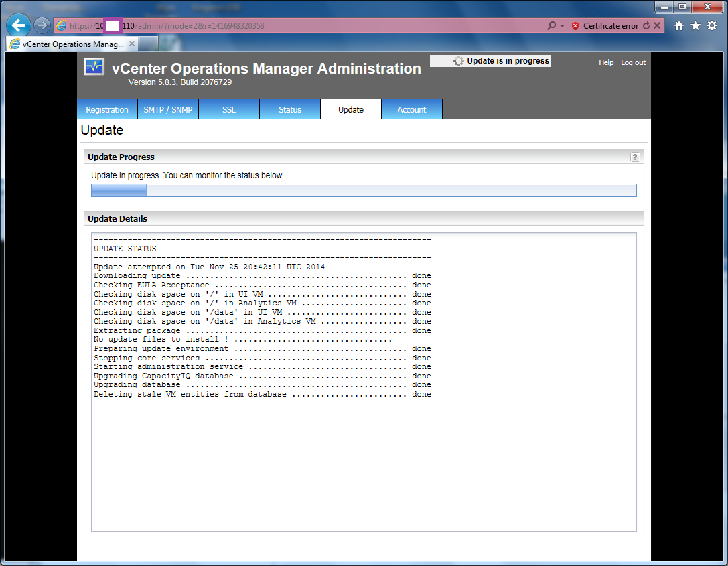Click the Log out link
The width and height of the screenshot is (728, 566).
tap(633, 62)
